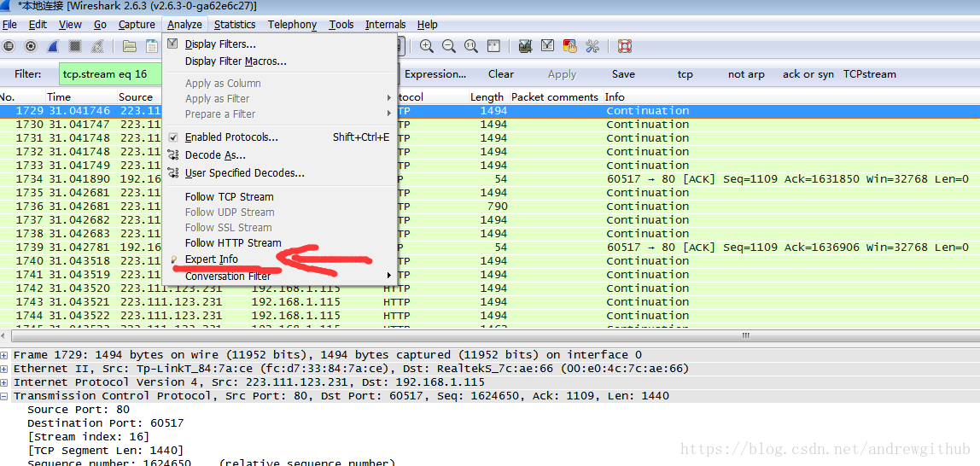Stop capture with the red square icon
This screenshot has width=980, height=466.
point(75,46)
